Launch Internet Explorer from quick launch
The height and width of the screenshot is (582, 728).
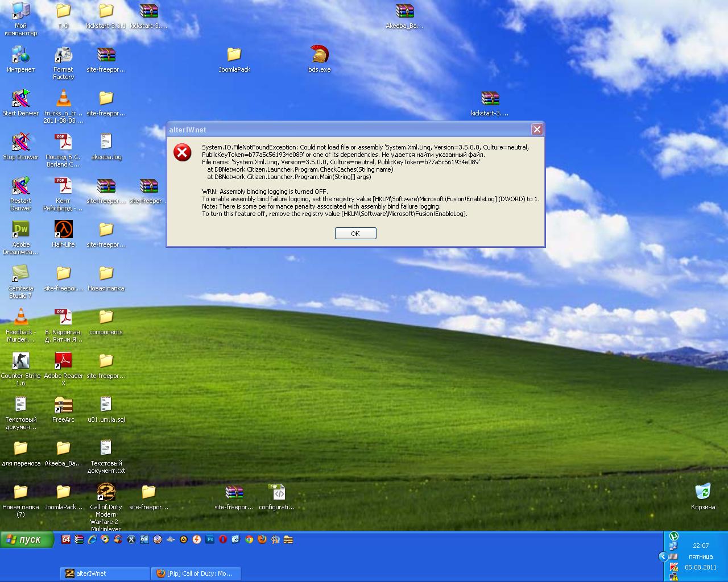92,539
